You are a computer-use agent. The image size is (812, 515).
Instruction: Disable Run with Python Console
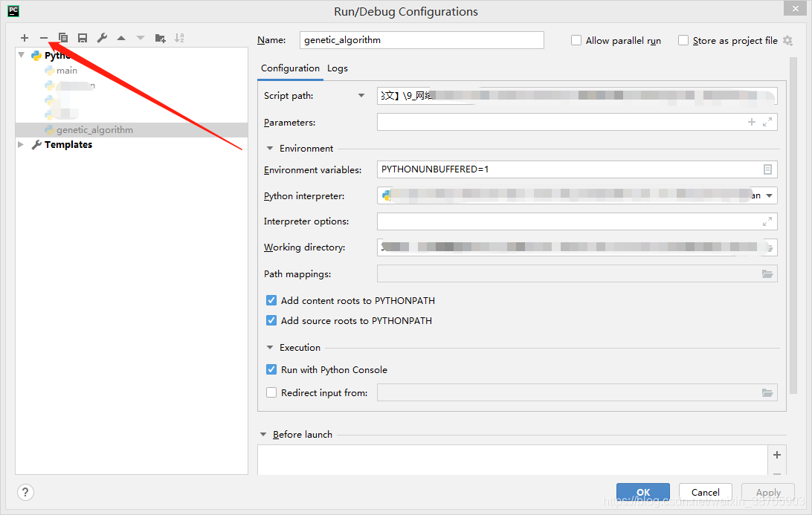click(x=271, y=369)
